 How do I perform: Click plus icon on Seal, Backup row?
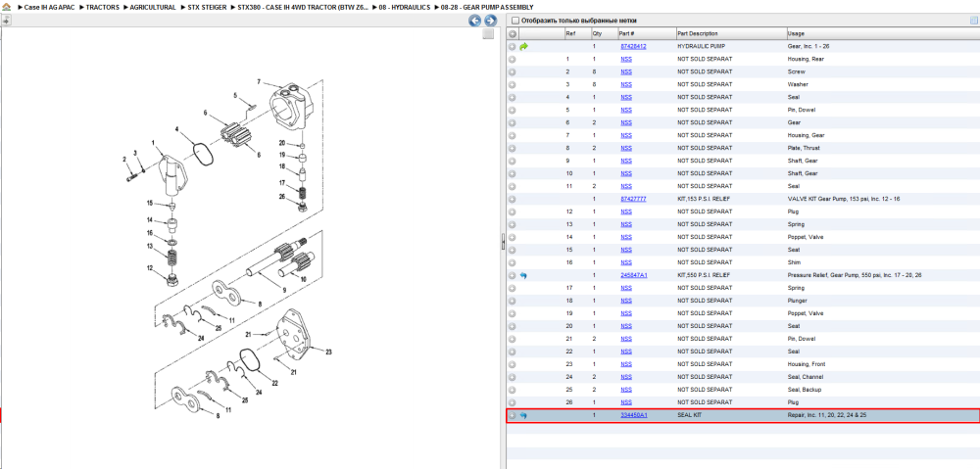pyautogui.click(x=512, y=390)
